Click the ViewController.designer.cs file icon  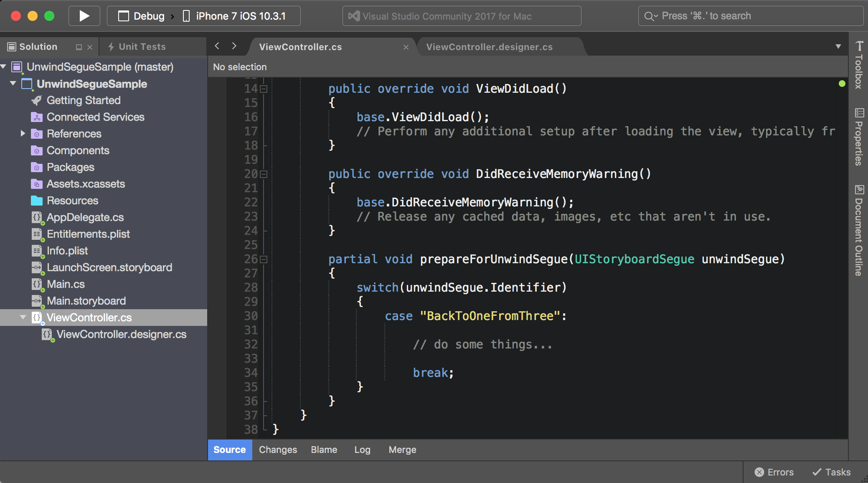[47, 335]
